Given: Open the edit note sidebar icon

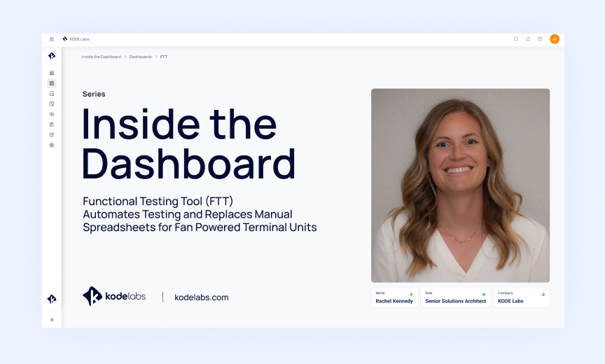Looking at the screenshot, I should point(52,134).
